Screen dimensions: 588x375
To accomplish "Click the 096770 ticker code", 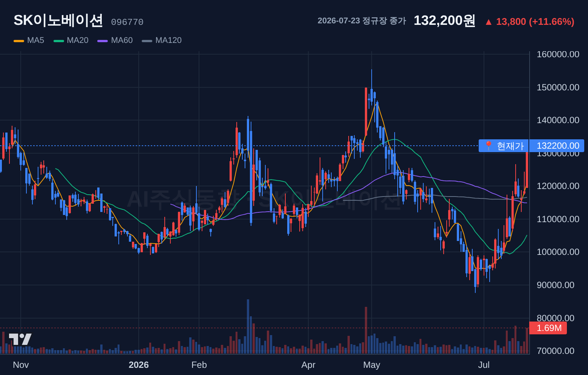I will pyautogui.click(x=127, y=22).
